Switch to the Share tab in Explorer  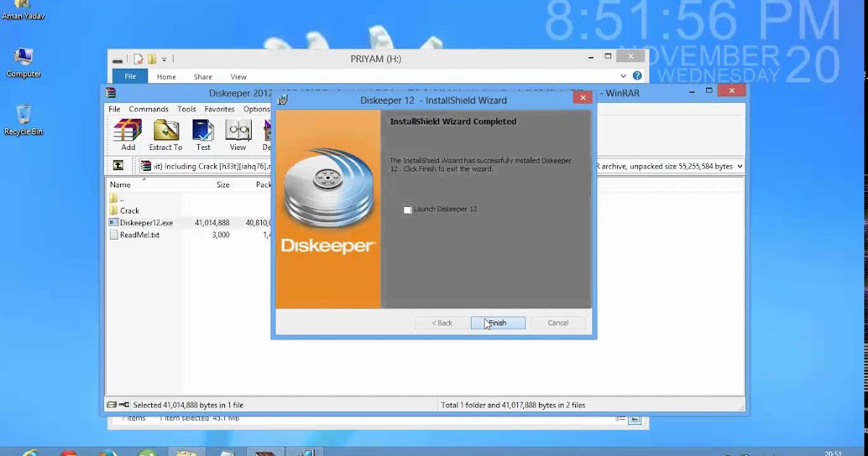[x=203, y=77]
